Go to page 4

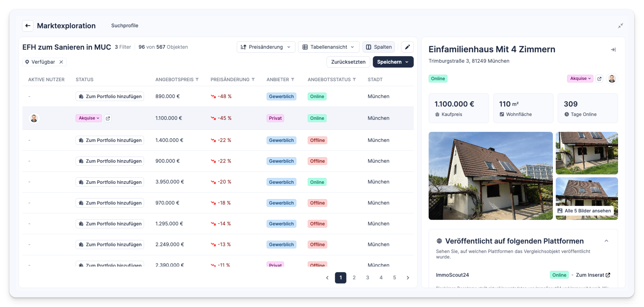381,278
